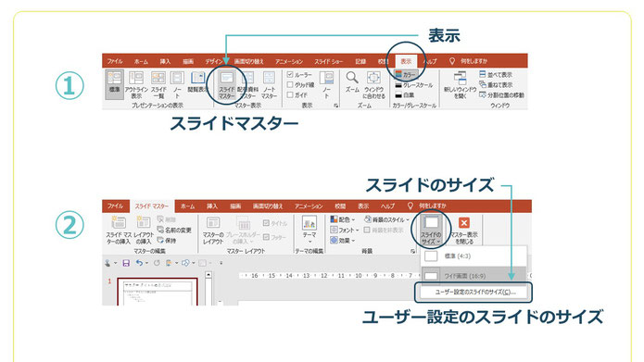Click 重ねて表示 cascade windows
Viewport: 644px width, 362px height.
(496, 84)
